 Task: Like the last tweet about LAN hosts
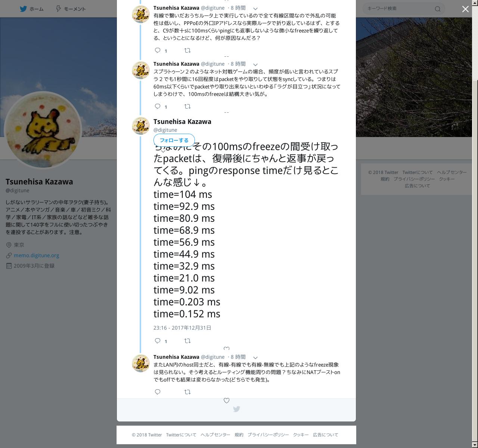[226, 400]
